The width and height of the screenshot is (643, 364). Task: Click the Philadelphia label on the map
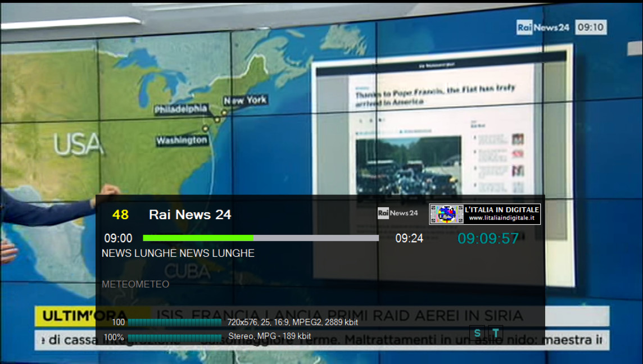point(181,109)
